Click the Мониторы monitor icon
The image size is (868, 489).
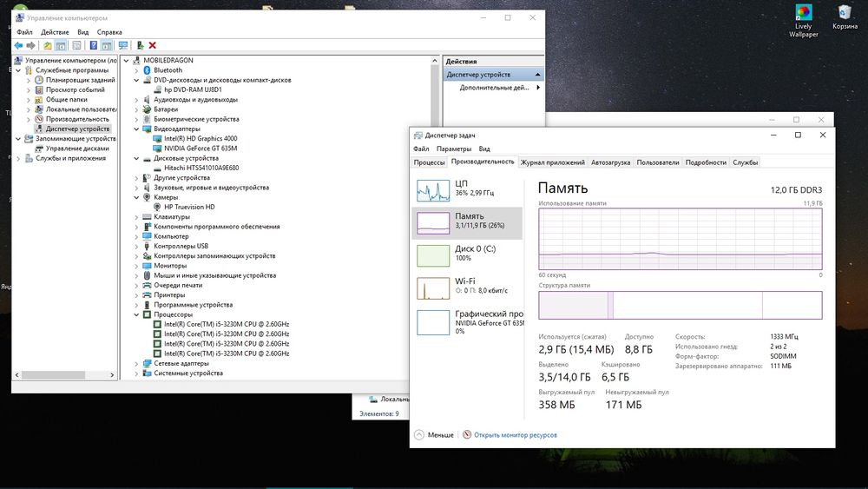(147, 265)
